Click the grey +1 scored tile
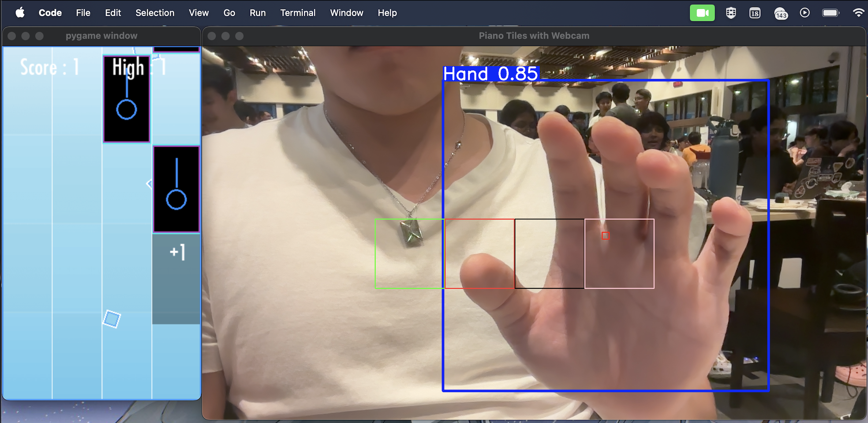 click(x=176, y=279)
